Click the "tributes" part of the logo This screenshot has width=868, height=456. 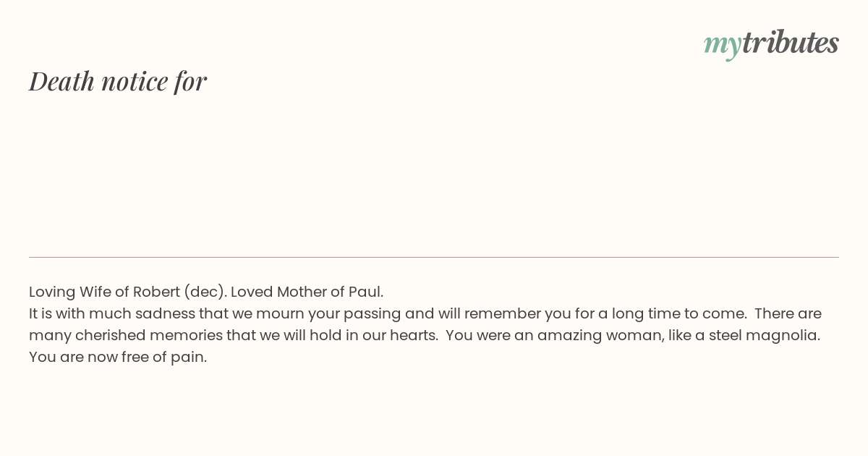point(790,42)
